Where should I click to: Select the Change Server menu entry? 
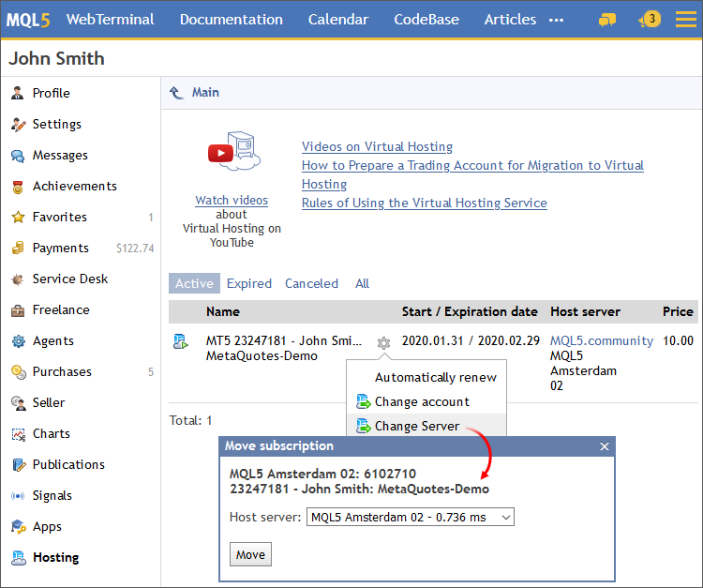417,426
